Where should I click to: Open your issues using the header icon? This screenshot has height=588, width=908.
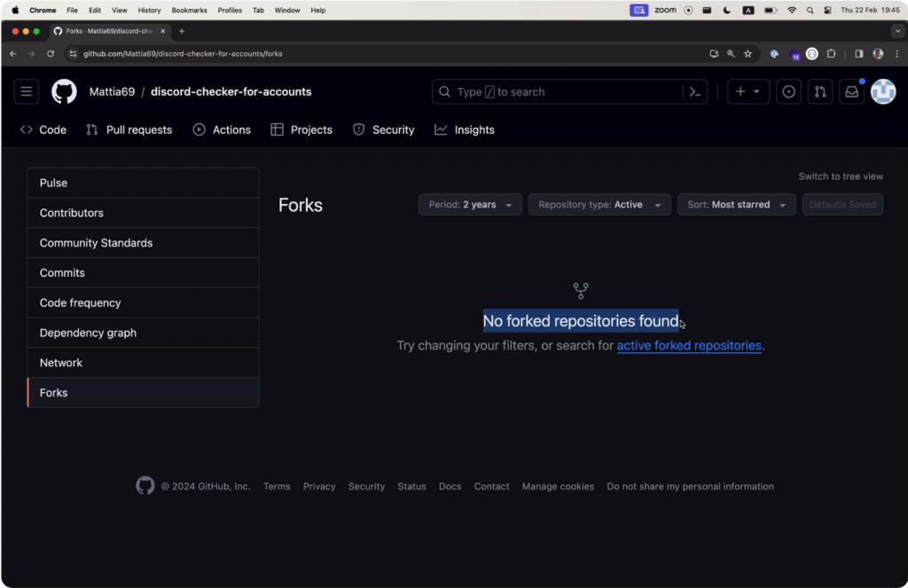click(788, 91)
